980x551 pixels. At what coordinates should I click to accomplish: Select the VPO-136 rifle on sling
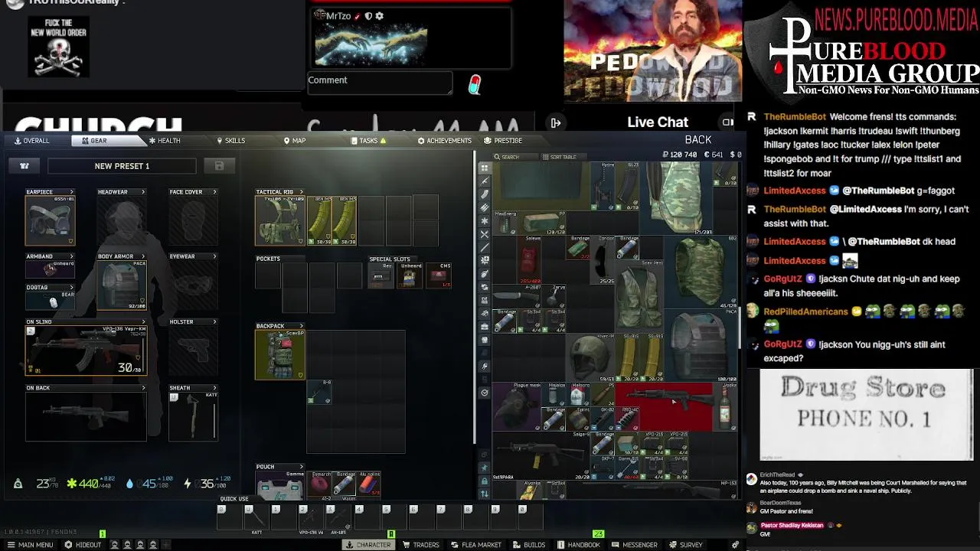point(86,350)
